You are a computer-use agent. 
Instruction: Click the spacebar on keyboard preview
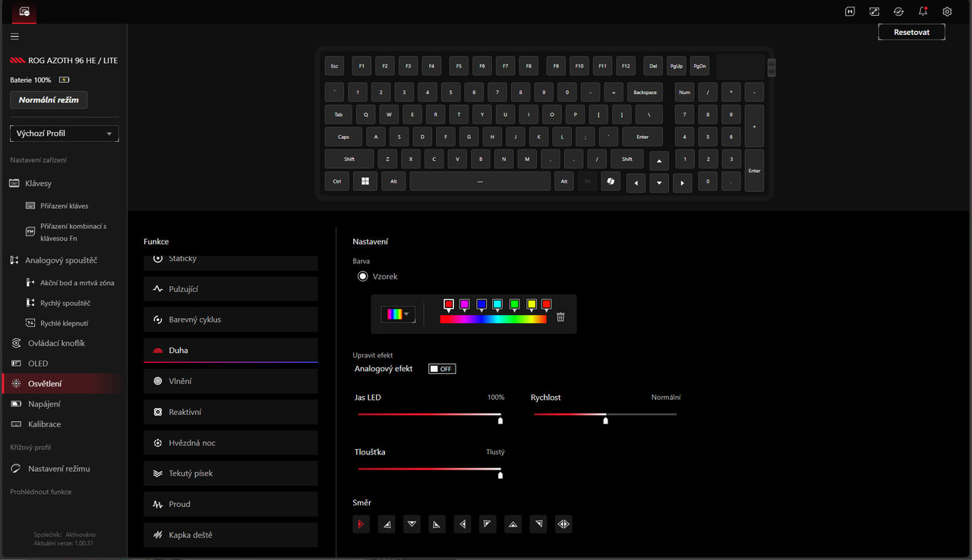pos(480,181)
